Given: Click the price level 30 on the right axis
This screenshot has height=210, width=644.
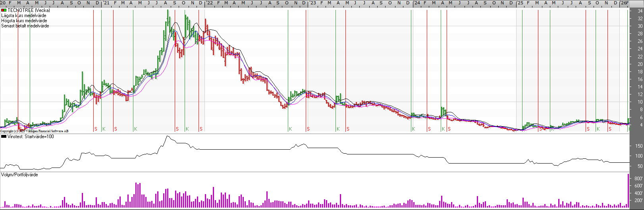Looking at the screenshot, I should coord(640,26).
